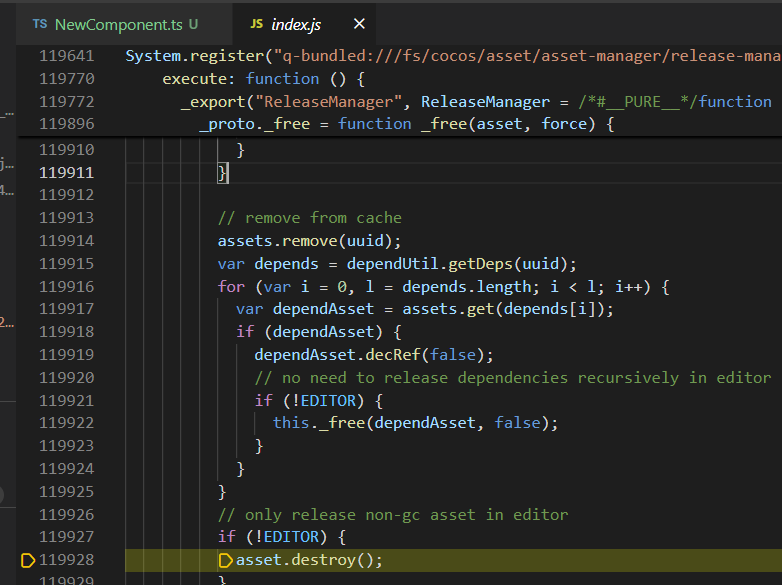
Task: Click line number 119925 in the gutter
Action: coord(66,492)
